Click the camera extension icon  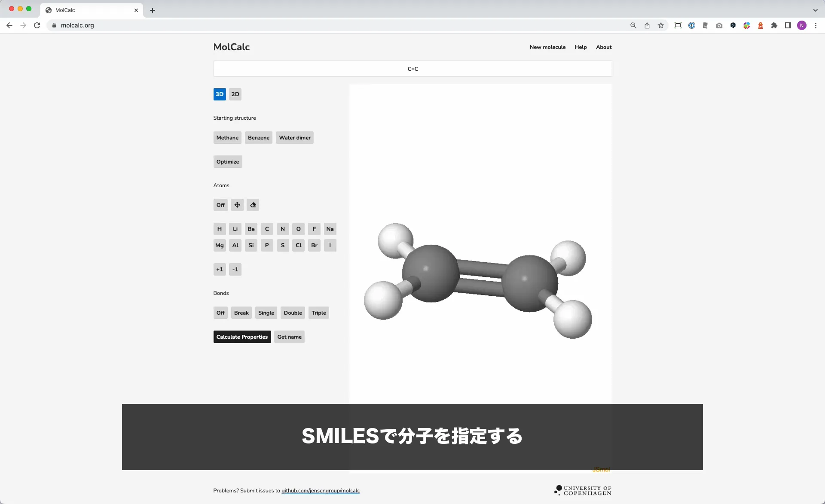719,25
